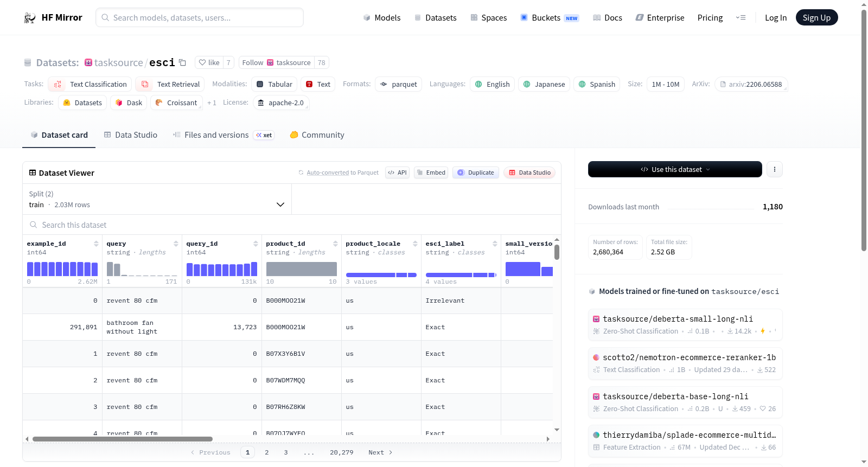Viewport: 868px width, 467px height.
Task: Click the Log In link
Action: (776, 18)
